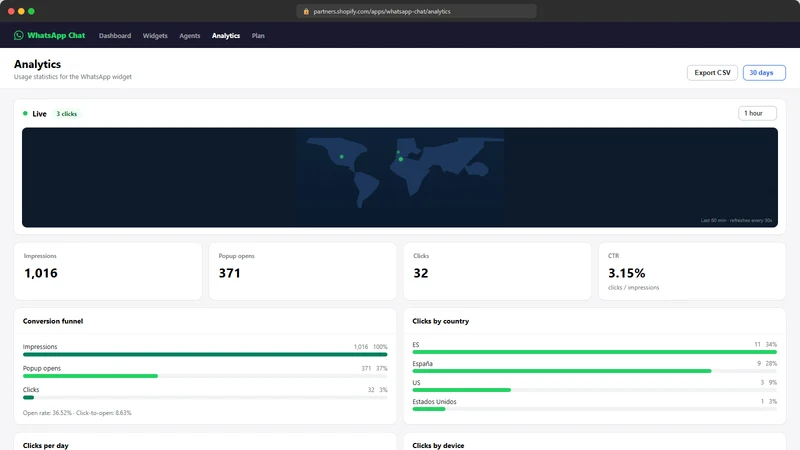Click the WhatsApp Chat brand title
Viewport: 800px width, 450px height.
click(x=56, y=35)
